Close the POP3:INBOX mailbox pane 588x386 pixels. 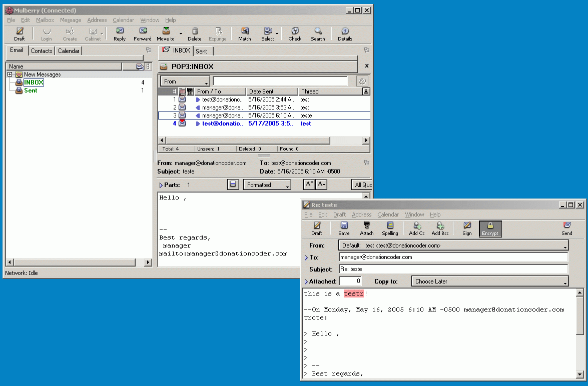[367, 66]
